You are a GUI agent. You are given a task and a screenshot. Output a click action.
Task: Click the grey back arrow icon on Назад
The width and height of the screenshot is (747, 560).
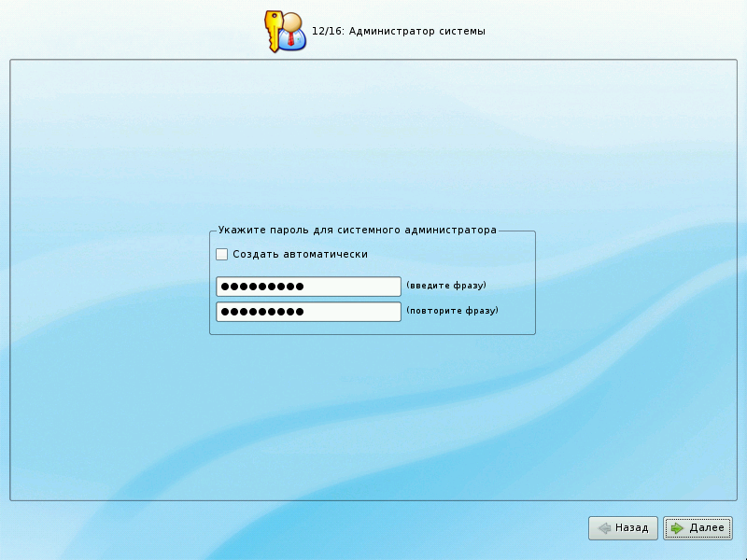pos(604,528)
